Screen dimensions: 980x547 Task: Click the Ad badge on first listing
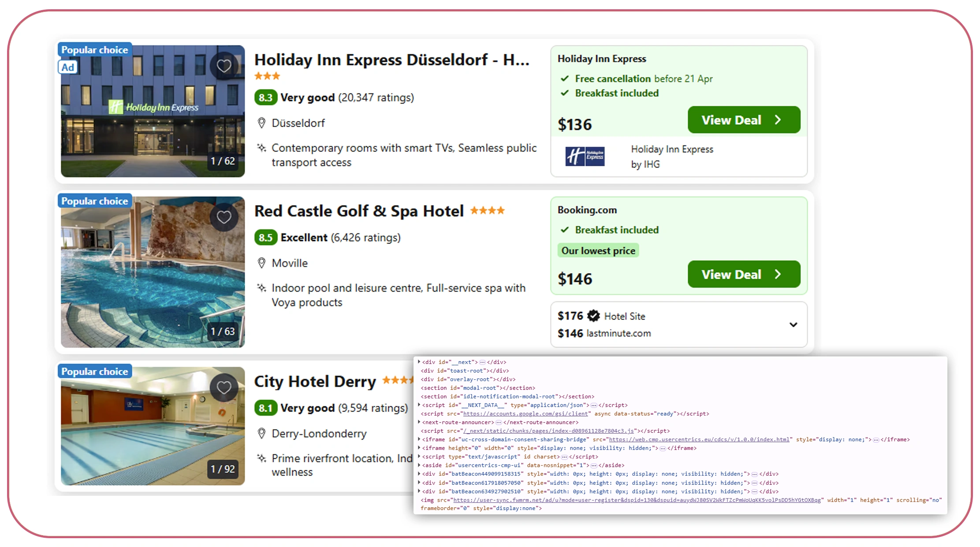point(68,67)
